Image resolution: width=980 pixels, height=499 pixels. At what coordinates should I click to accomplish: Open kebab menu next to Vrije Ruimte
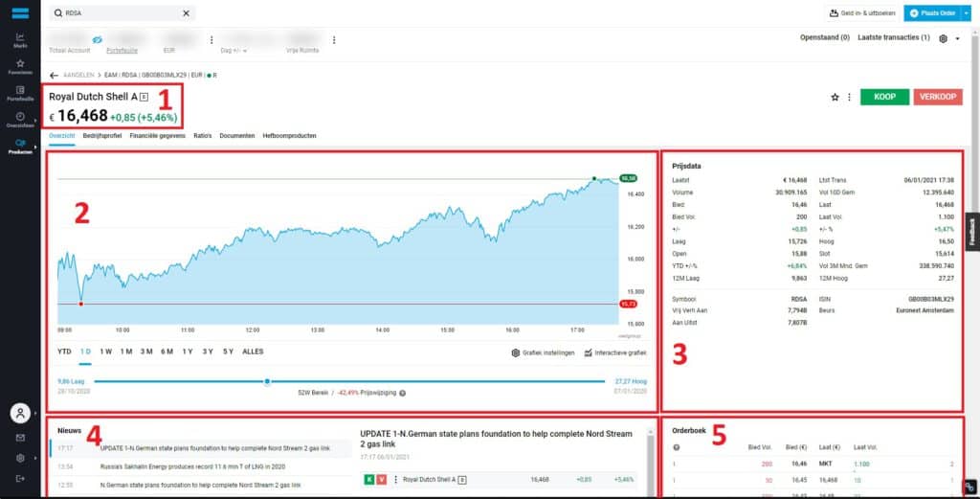pyautogui.click(x=334, y=40)
